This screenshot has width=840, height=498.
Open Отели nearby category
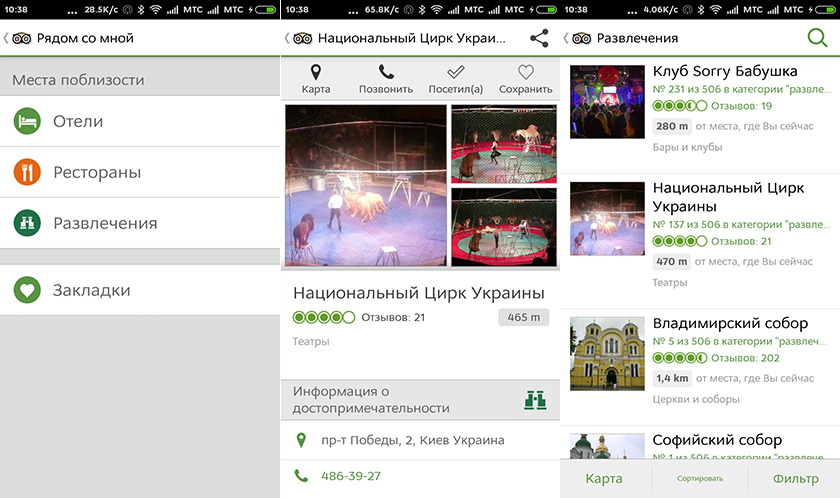coord(140,122)
